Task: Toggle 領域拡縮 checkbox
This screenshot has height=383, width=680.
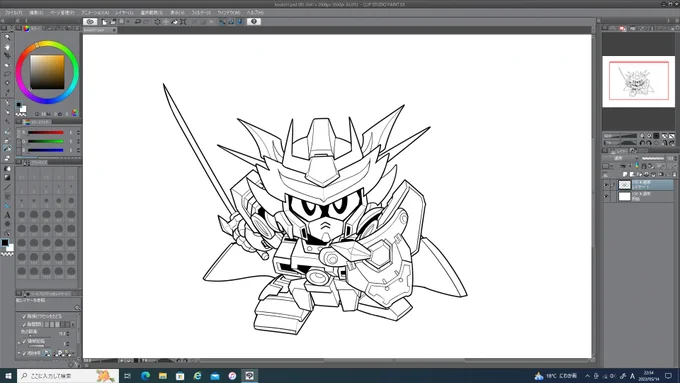Action: click(24, 341)
